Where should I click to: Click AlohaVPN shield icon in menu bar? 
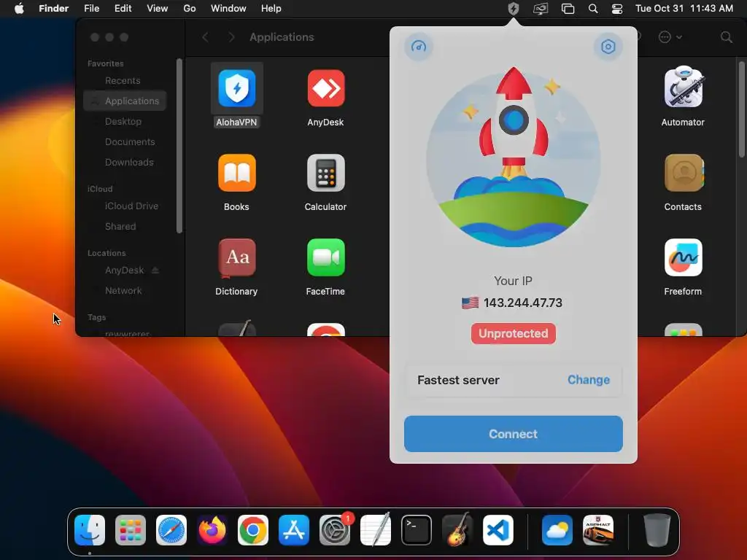[x=513, y=9]
